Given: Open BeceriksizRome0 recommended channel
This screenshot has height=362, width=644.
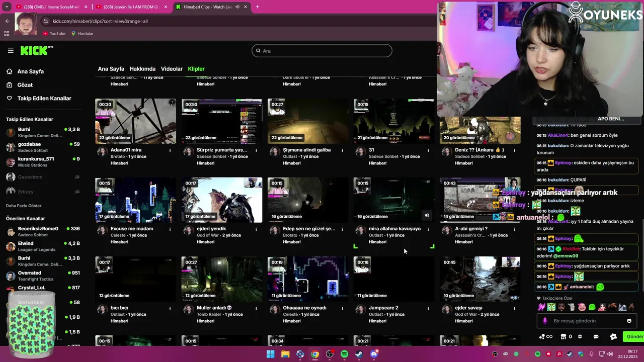Looking at the screenshot, I should coord(43,231).
